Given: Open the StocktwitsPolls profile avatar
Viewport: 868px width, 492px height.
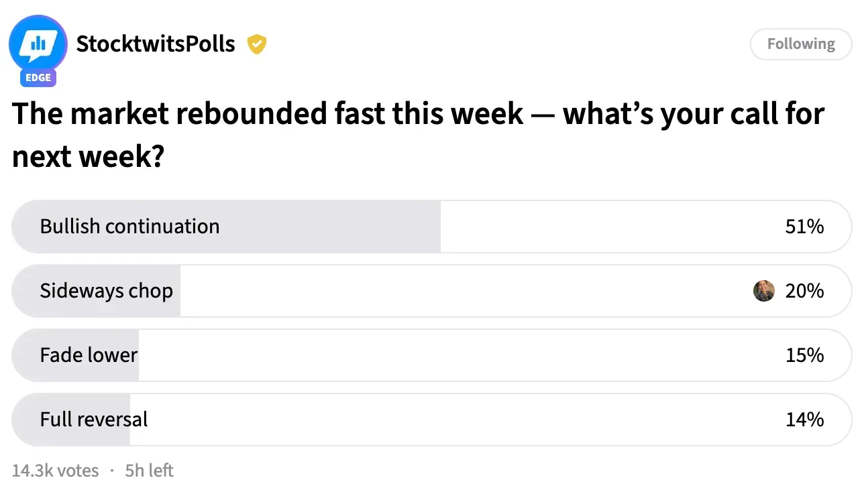Looking at the screenshot, I should [x=38, y=44].
